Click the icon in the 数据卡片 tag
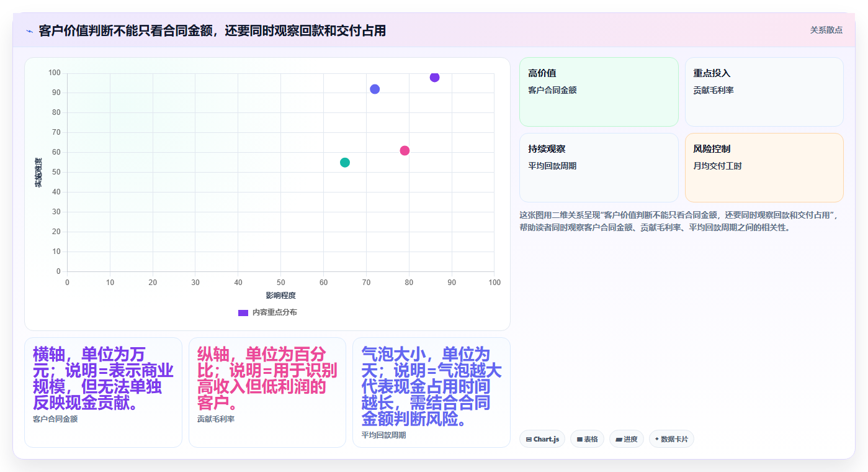Screen dimensions: 868x472 [x=656, y=439]
